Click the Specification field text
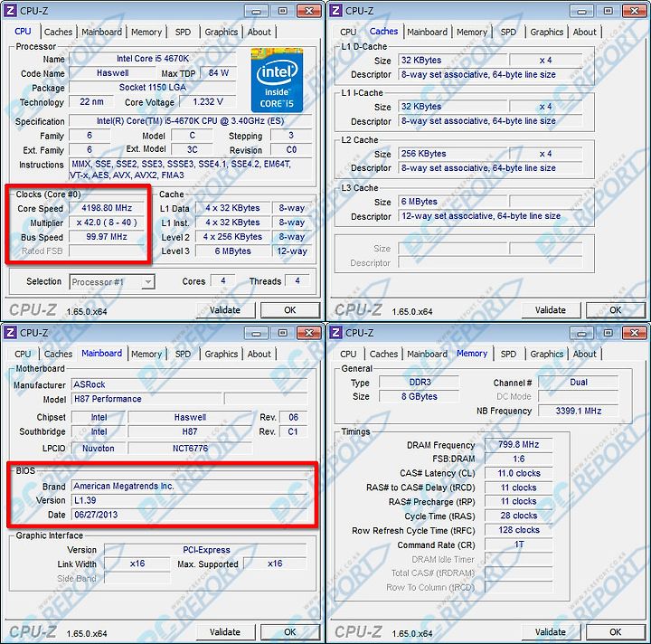 click(x=191, y=121)
